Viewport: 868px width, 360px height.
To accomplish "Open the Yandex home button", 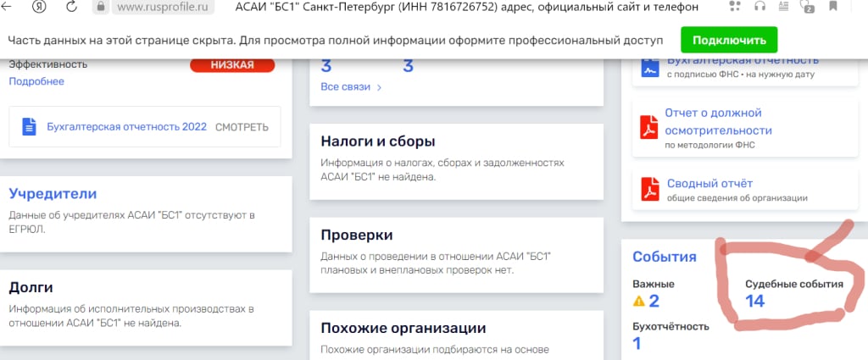I will [x=39, y=7].
